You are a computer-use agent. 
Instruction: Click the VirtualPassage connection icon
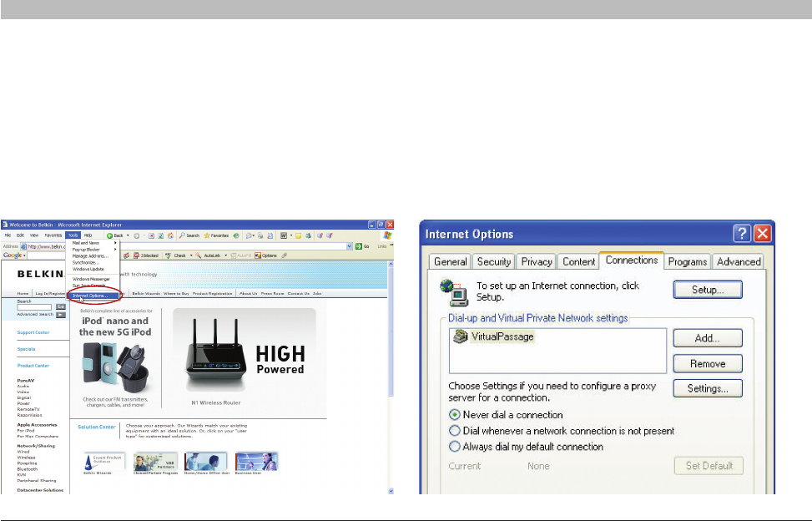(x=459, y=336)
